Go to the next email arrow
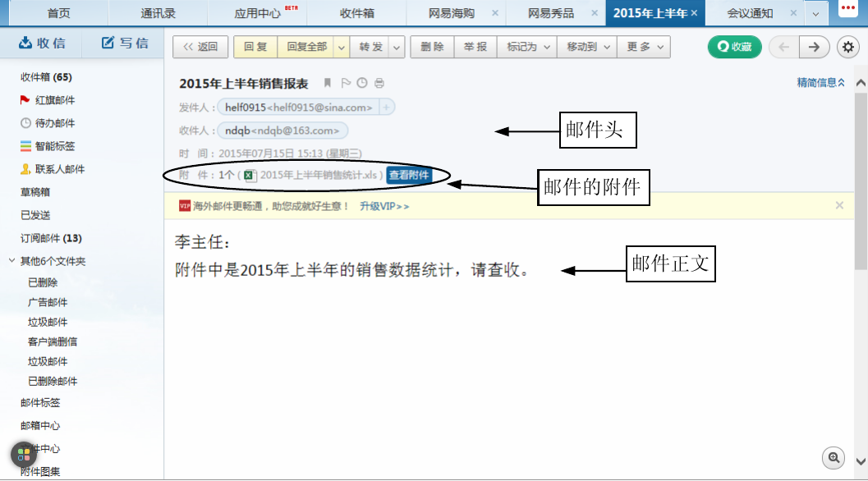 tap(814, 47)
